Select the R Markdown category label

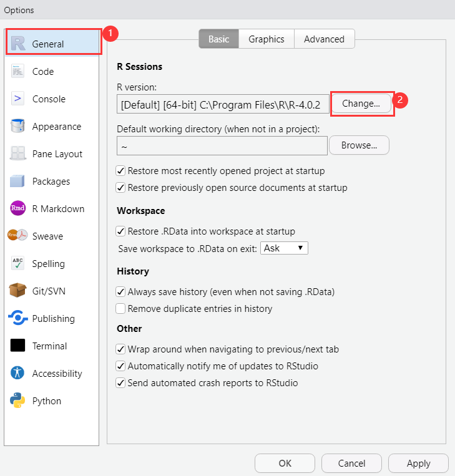(x=58, y=209)
